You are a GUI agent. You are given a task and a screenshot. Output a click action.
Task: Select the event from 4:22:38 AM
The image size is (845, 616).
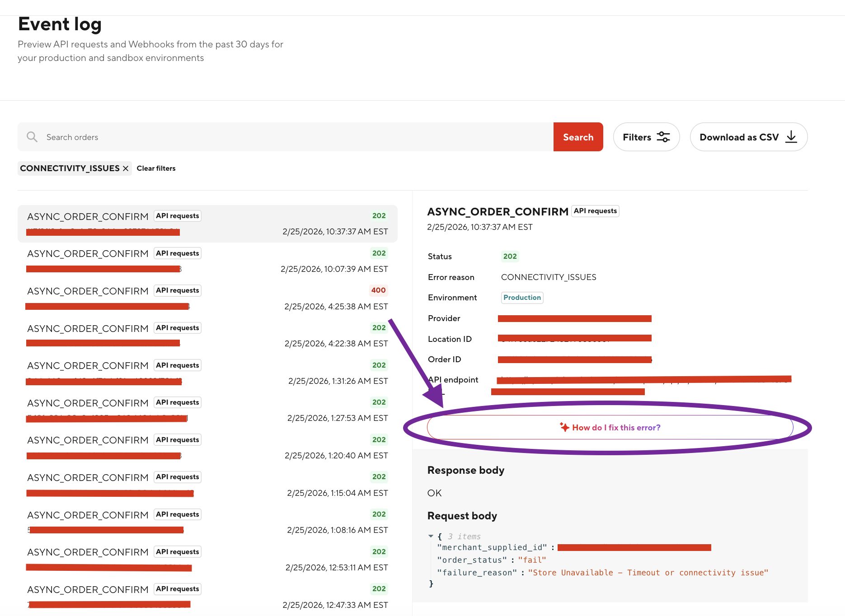pos(207,336)
